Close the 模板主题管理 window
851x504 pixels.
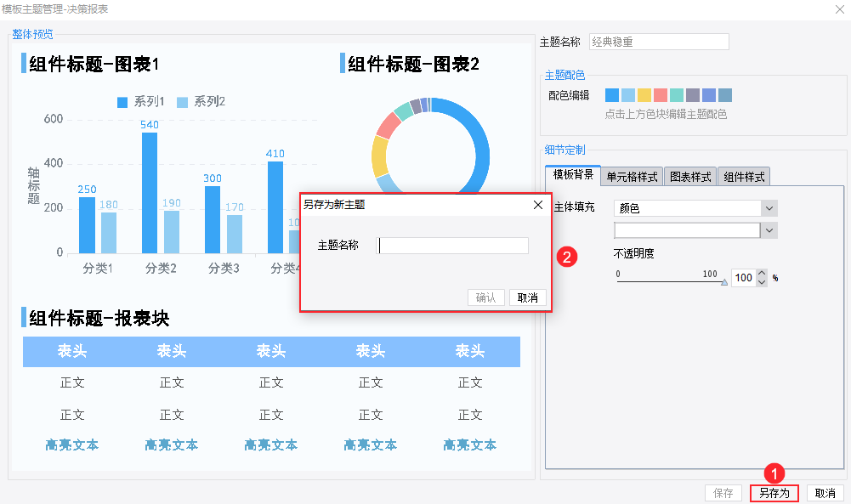tap(839, 9)
